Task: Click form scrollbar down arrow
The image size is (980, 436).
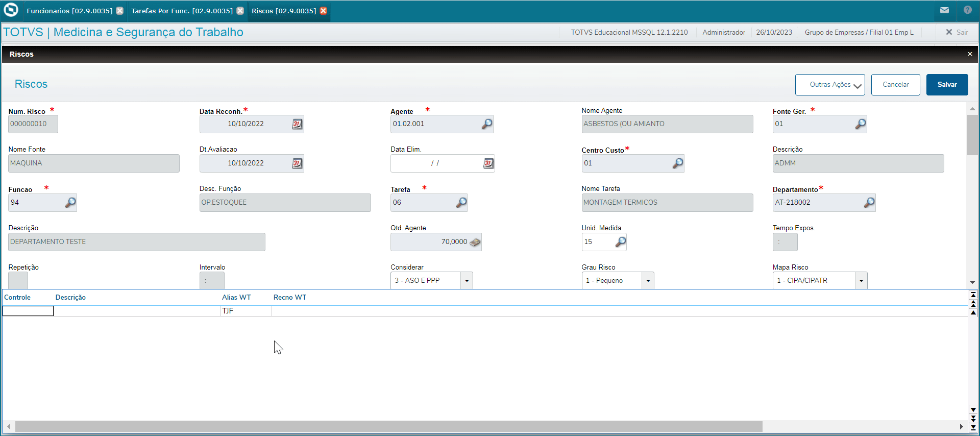Action: coord(972,282)
